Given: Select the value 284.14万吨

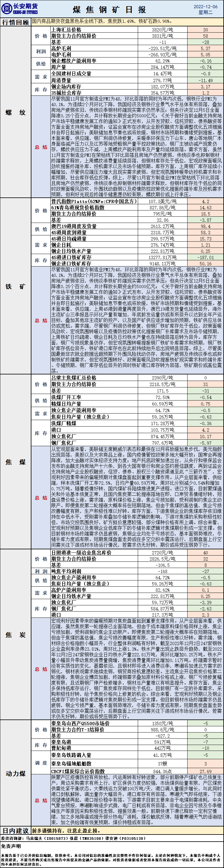Looking at the screenshot, I should click(x=162, y=67).
